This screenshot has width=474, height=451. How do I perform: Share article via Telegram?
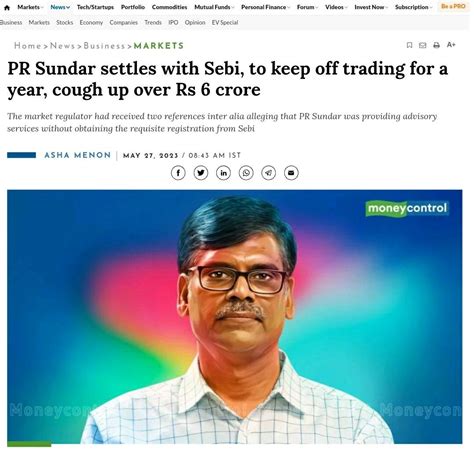click(x=269, y=173)
